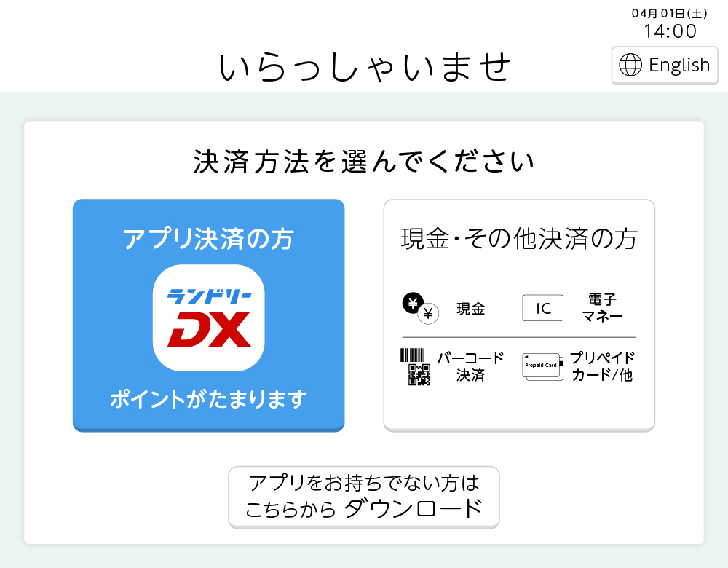
Task: Click the IC card icon
Action: point(543,308)
